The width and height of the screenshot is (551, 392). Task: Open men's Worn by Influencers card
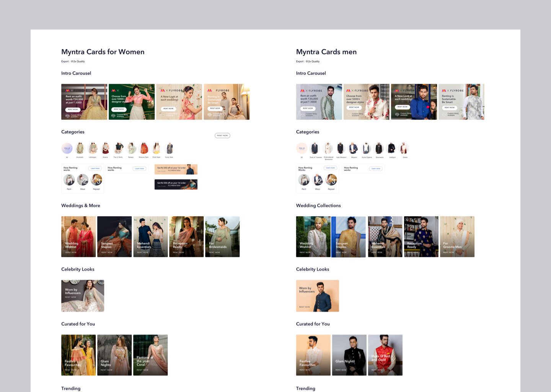(318, 296)
